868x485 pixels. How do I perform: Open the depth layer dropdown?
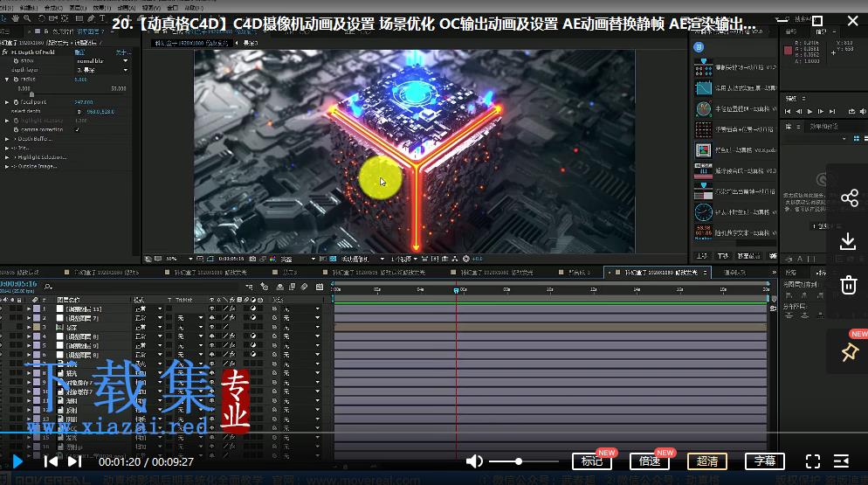tap(102, 70)
